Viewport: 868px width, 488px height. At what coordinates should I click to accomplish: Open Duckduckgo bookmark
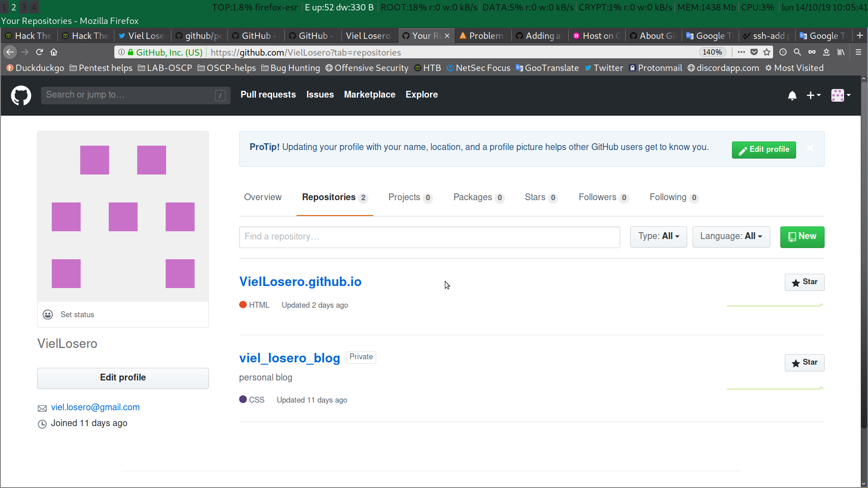pyautogui.click(x=35, y=68)
